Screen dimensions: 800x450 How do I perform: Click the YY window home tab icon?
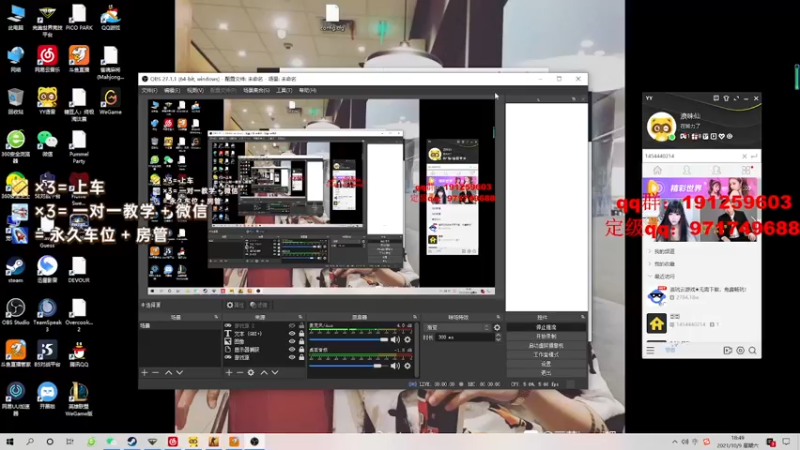[x=657, y=170]
